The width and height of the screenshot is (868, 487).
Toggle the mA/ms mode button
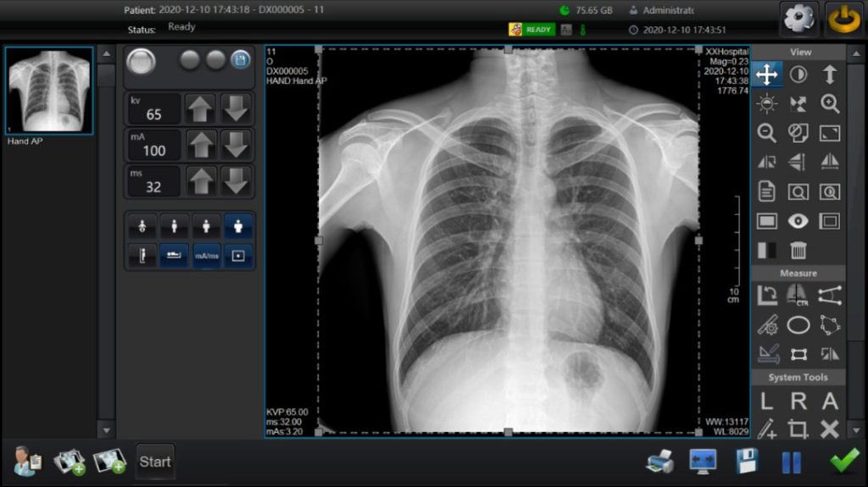206,256
